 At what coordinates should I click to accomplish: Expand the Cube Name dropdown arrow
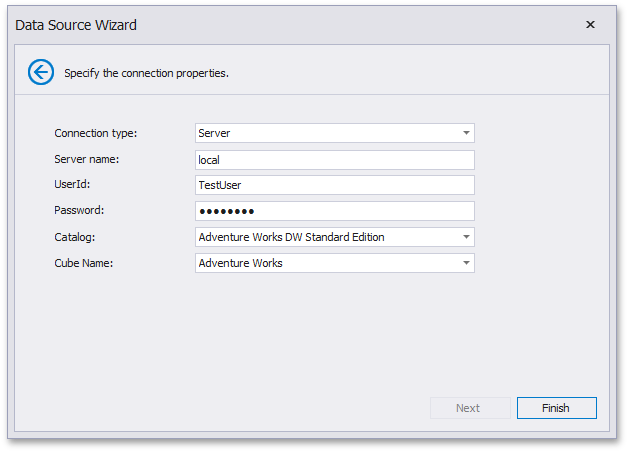click(x=465, y=263)
